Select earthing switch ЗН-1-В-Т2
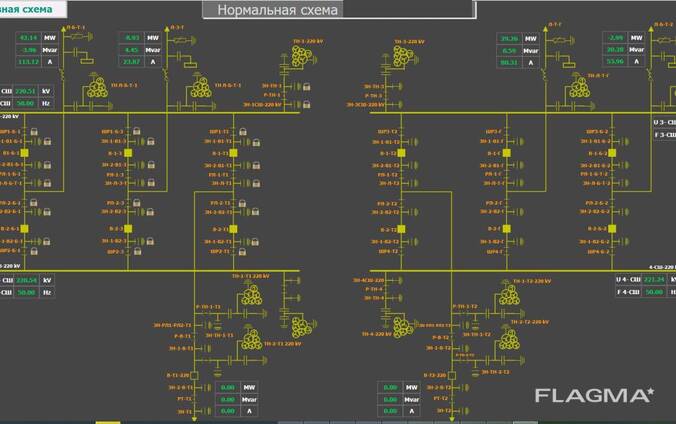The image size is (676, 424). tap(460, 348)
